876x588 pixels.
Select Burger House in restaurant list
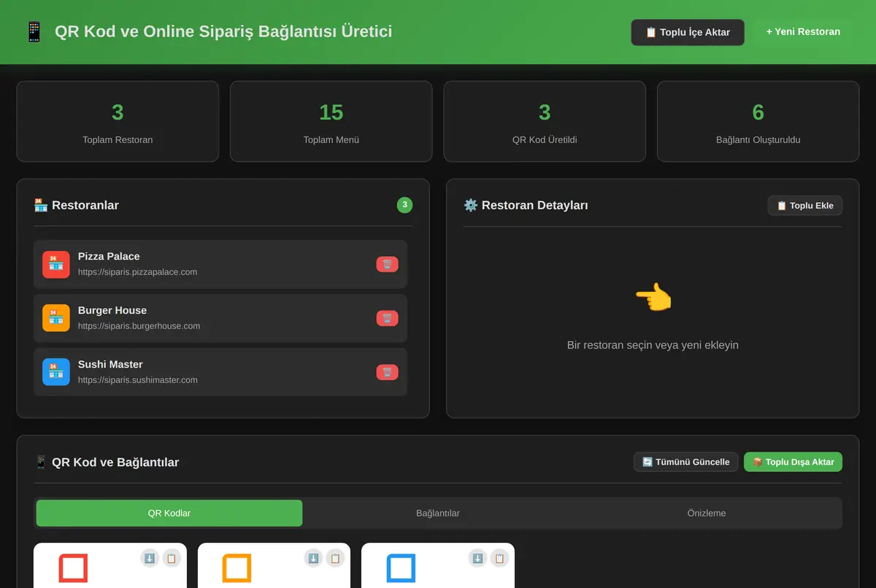click(220, 318)
